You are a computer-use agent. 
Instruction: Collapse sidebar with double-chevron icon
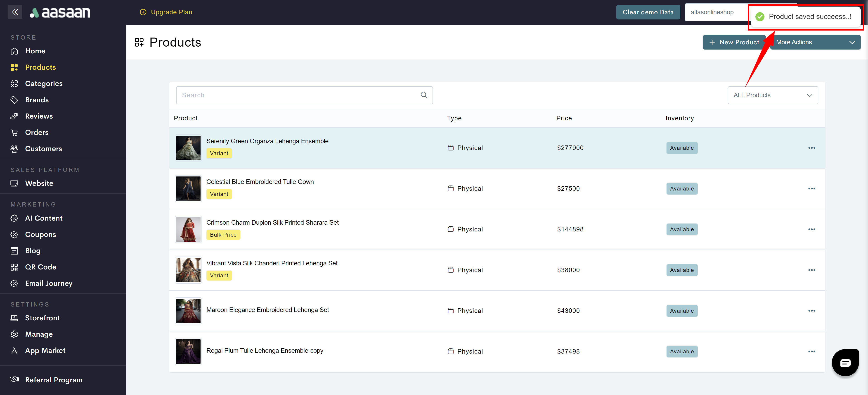click(x=15, y=12)
